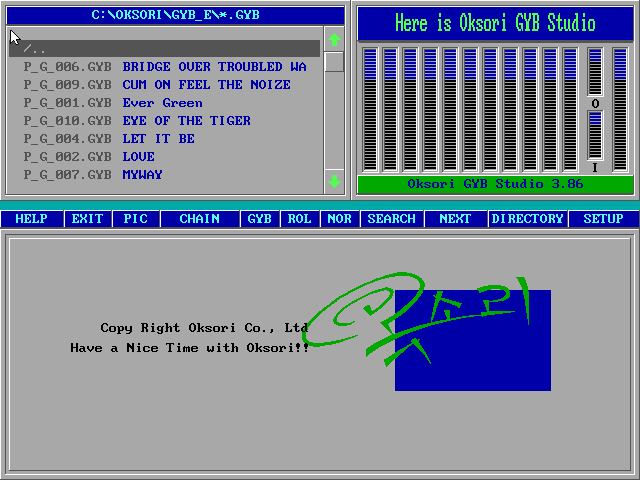Screen dimensions: 640x480
Task: Click the file list scrollbar thumb
Action: (x=334, y=62)
